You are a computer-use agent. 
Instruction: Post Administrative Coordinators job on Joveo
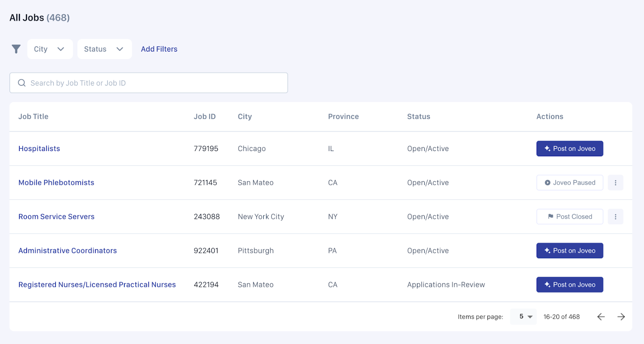[570, 251]
